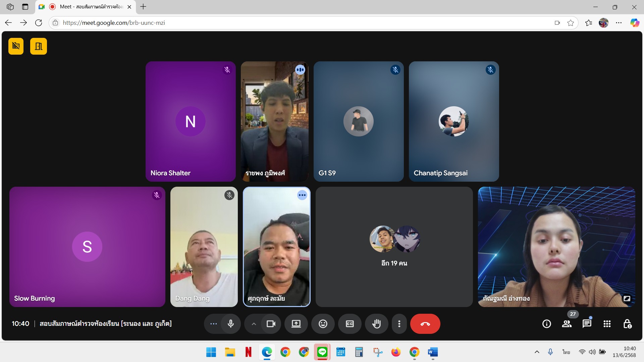Open LINE app from taskbar

[322, 352]
